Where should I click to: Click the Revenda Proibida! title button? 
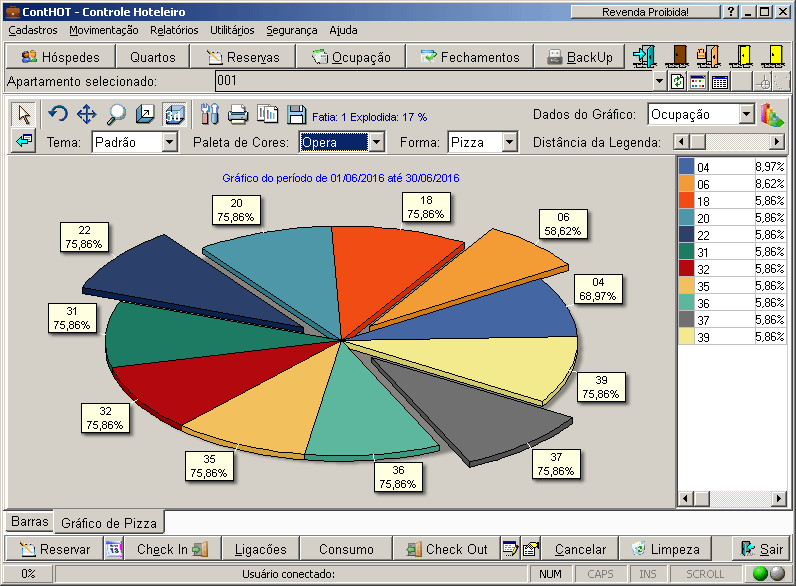click(645, 12)
